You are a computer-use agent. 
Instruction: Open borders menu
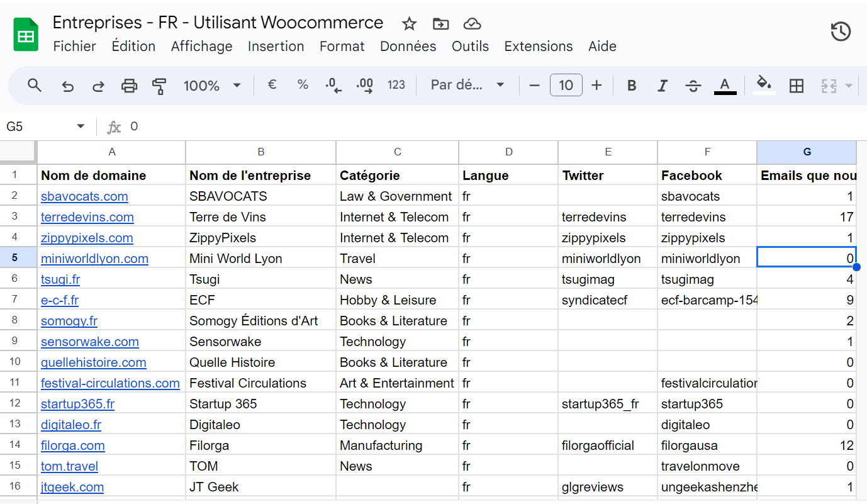point(797,86)
